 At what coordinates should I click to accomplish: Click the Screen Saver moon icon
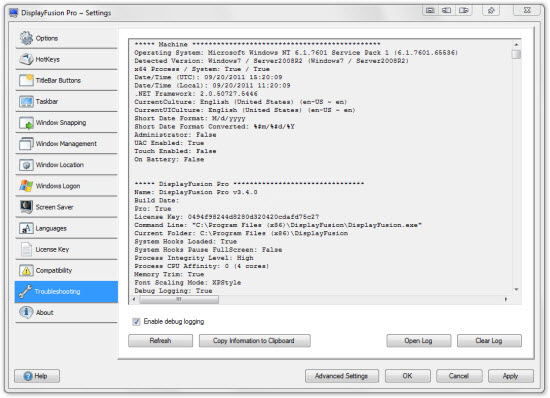click(x=26, y=207)
